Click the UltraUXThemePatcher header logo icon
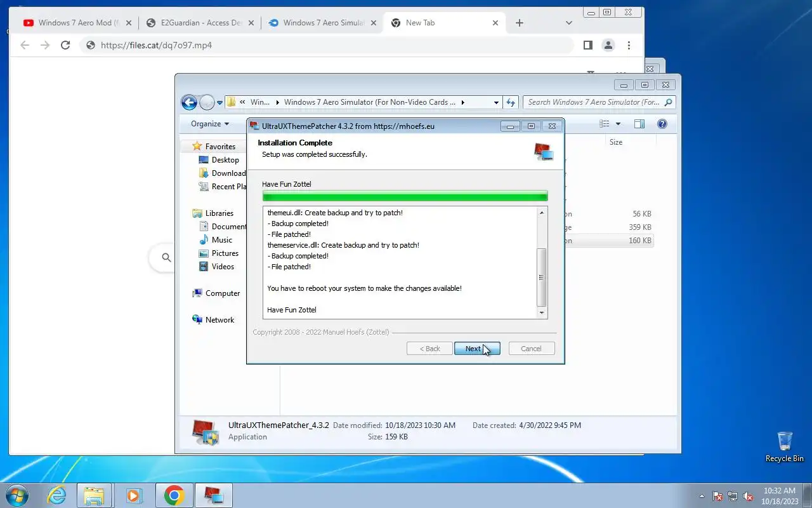This screenshot has height=508, width=812. point(544,152)
